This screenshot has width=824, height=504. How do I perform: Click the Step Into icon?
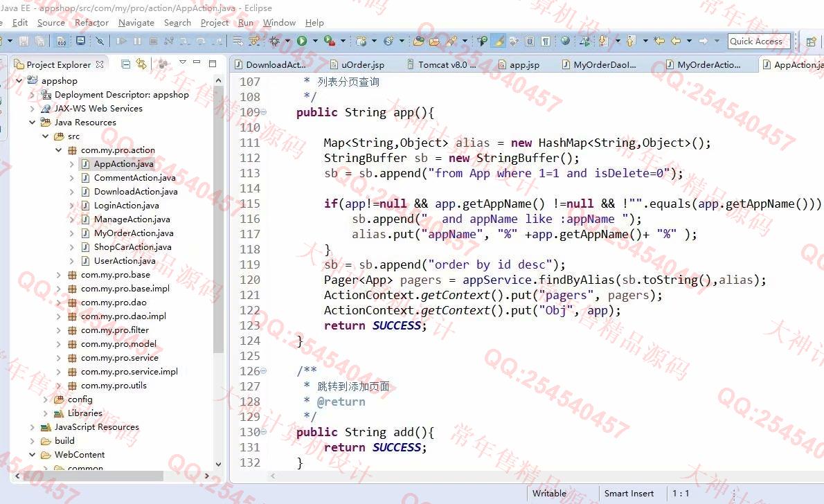coord(185,41)
